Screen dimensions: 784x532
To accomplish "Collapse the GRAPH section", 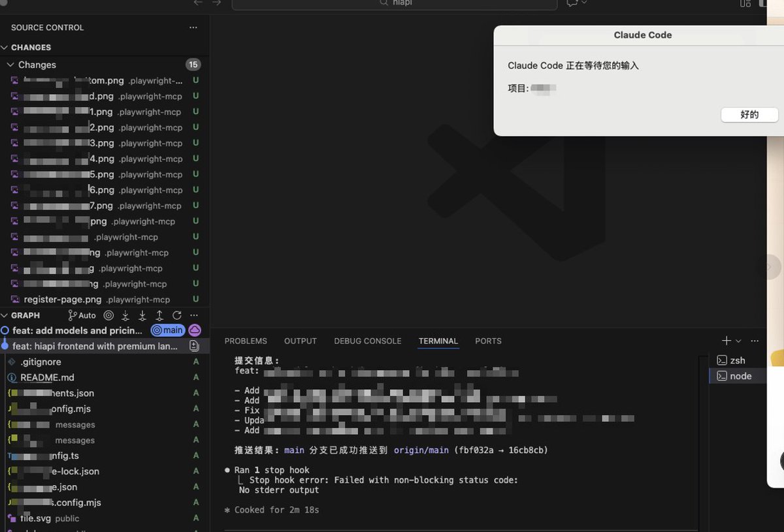I will (25, 315).
